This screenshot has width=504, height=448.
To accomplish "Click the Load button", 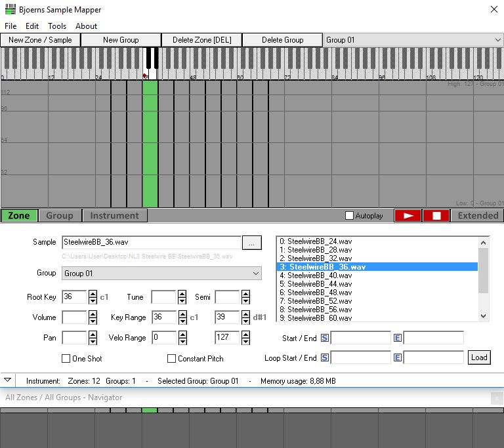I will point(479,357).
